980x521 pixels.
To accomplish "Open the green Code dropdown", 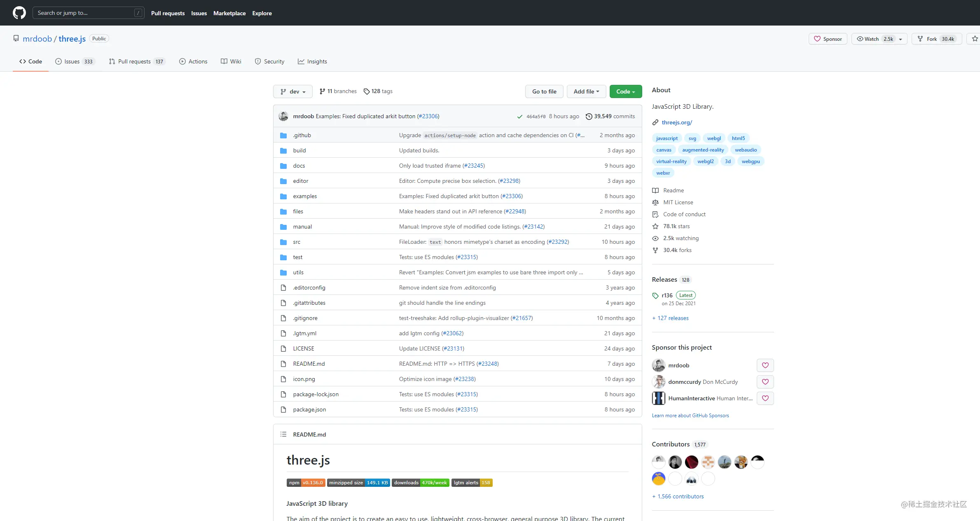I will 625,91.
